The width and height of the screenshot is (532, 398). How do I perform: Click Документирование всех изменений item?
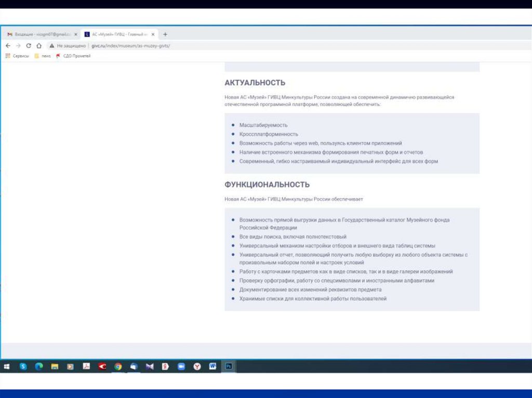coord(311,290)
